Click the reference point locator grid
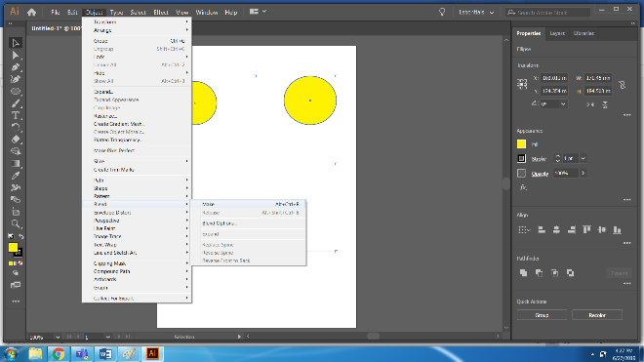Viewport: 644px width, 362px height. coord(522,84)
